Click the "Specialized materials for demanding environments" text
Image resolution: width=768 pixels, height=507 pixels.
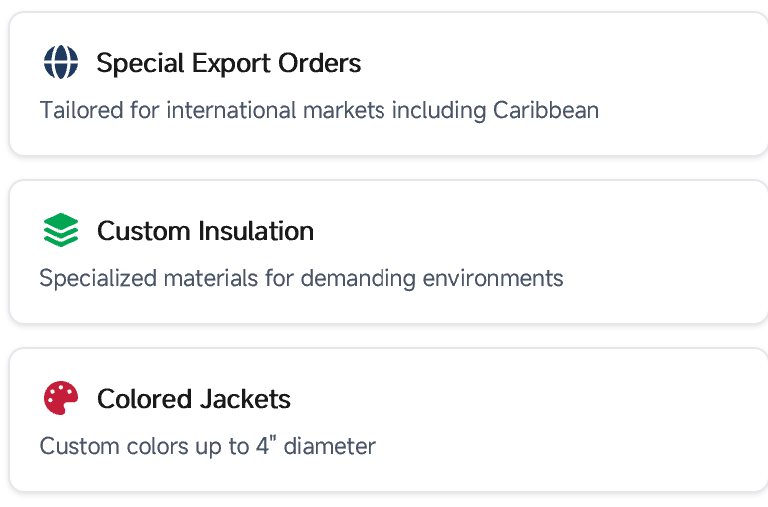coord(301,278)
